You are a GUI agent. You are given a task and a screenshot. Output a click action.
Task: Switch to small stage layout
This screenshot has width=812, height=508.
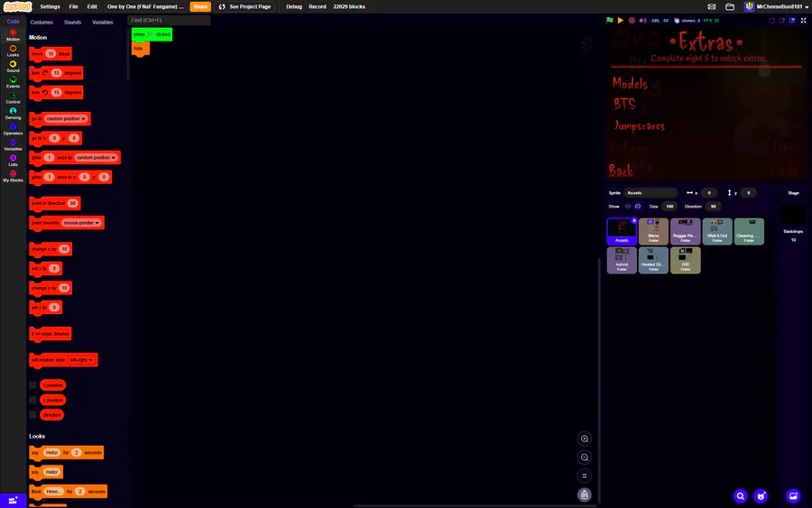(x=782, y=20)
